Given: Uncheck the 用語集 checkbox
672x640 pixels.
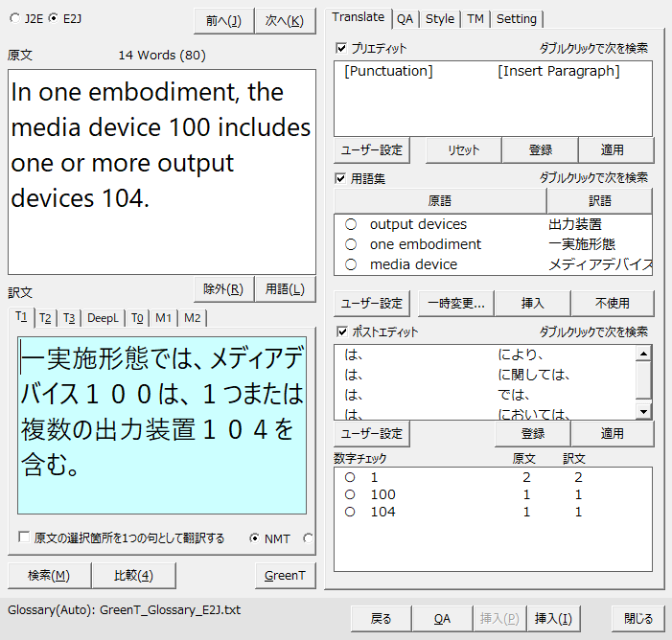Looking at the screenshot, I should point(341,178).
